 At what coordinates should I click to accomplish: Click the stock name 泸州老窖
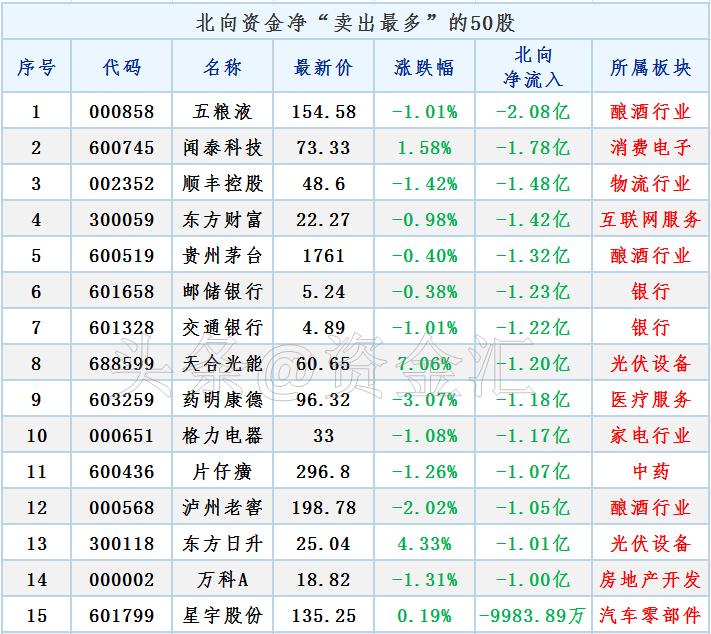click(x=222, y=507)
